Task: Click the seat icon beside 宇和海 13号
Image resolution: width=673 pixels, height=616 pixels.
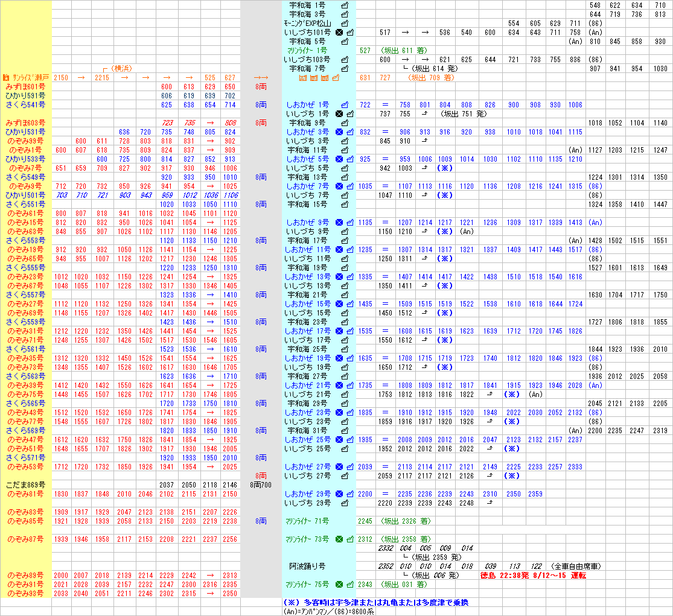Action: (345, 177)
